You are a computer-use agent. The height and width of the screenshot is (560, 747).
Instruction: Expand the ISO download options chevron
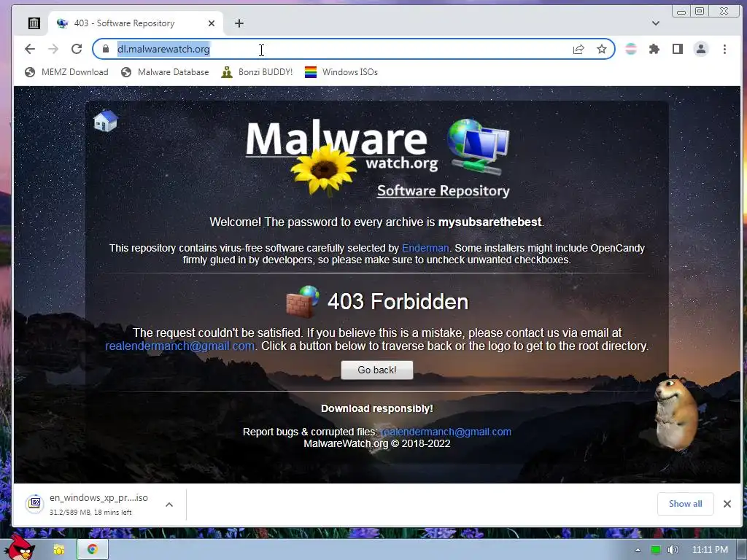pos(169,505)
